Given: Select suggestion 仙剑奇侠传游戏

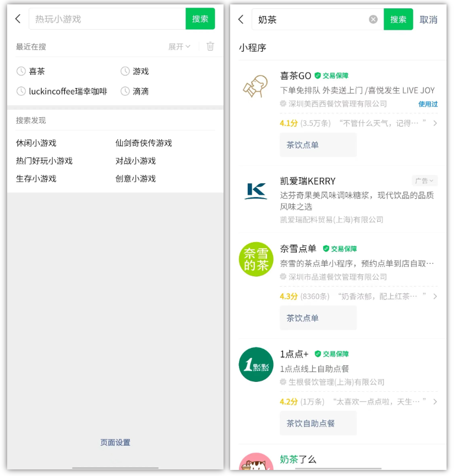Looking at the screenshot, I should (144, 143).
